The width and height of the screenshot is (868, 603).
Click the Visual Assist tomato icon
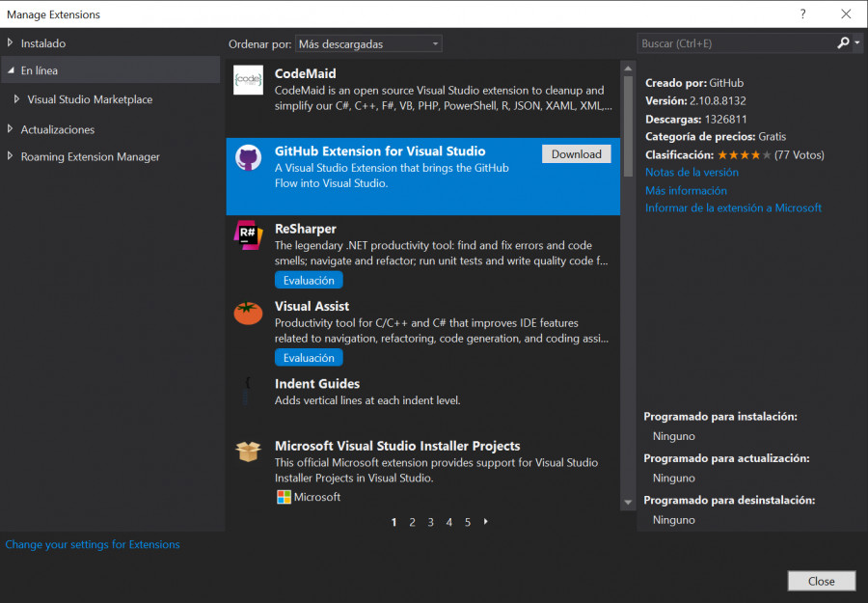coord(248,313)
